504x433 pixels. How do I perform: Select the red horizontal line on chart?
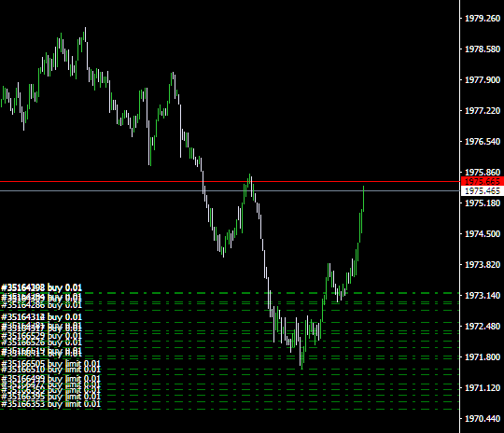click(230, 182)
